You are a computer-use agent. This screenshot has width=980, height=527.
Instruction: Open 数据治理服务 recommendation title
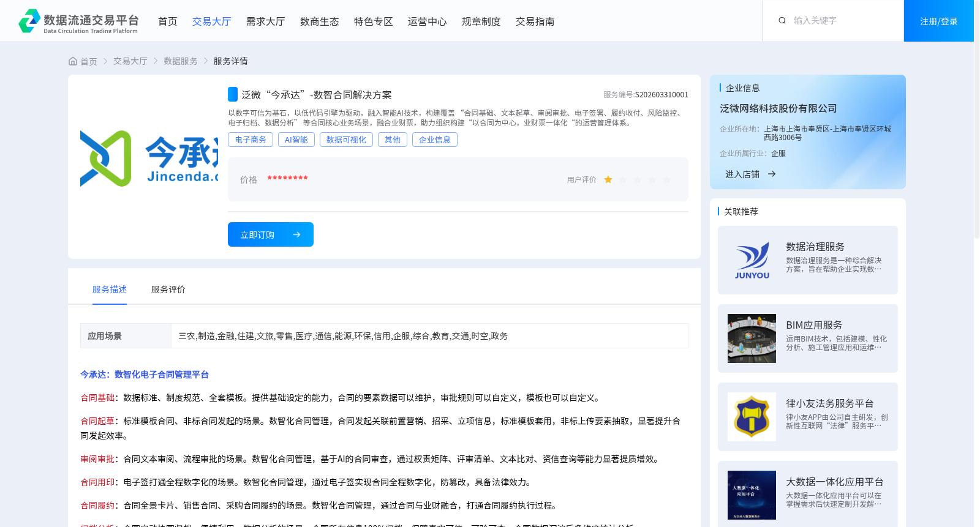coord(815,247)
